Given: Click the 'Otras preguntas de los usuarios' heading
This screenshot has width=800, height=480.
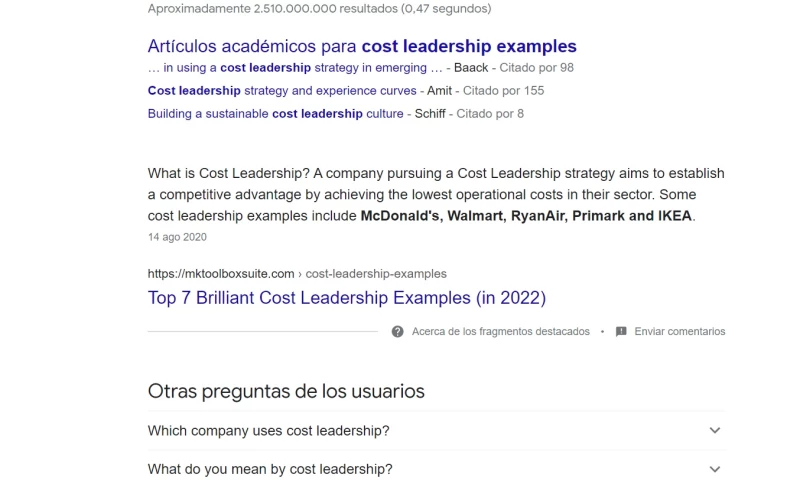Looking at the screenshot, I should [x=286, y=391].
